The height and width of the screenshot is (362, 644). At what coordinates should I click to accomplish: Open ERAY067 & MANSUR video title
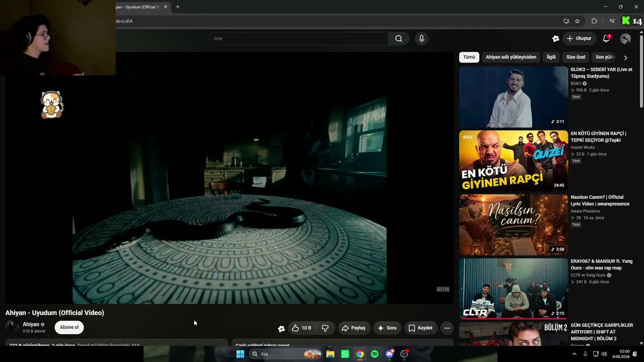pos(601,264)
